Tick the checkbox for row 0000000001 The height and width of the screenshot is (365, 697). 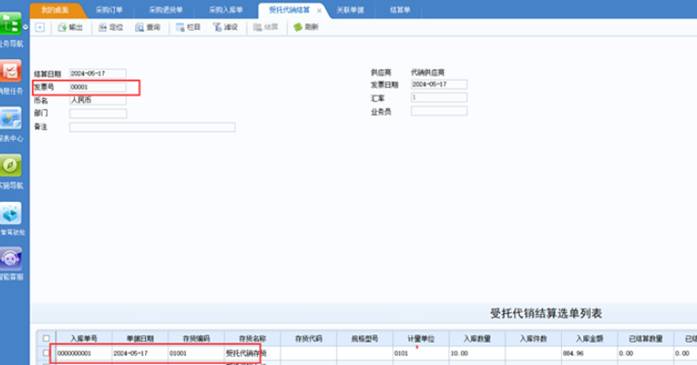46,353
